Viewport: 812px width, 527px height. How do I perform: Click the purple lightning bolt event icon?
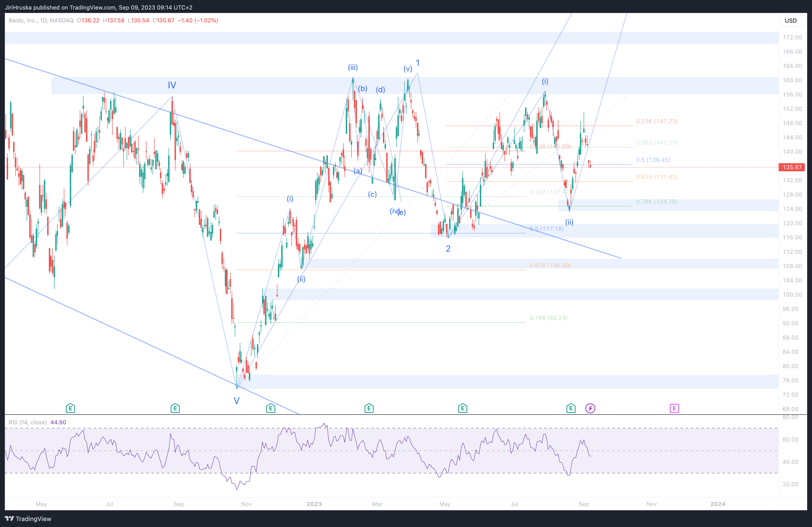[590, 408]
